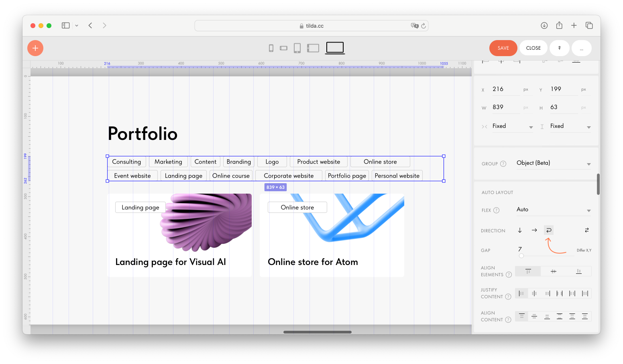623x364 pixels.
Task: Click the width value input field
Action: [x=506, y=107]
